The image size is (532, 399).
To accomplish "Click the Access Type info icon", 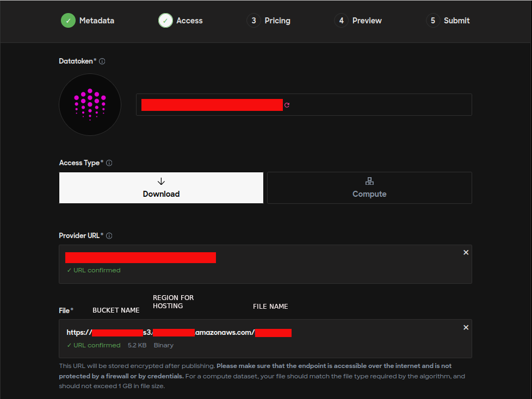I will (109, 163).
